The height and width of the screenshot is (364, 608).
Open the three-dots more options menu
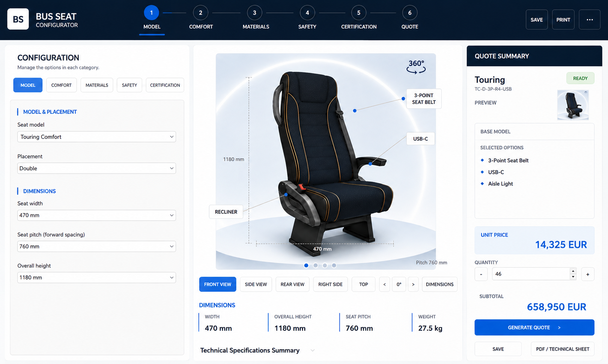[x=590, y=19]
